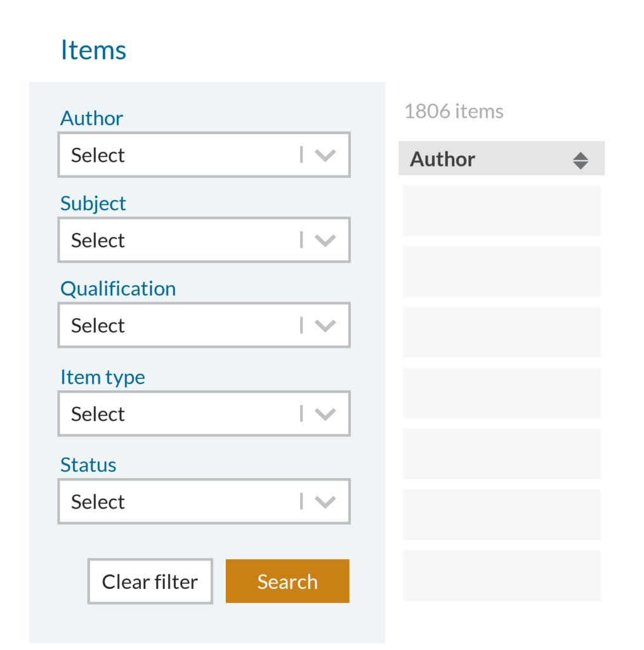Open the Qualification select dropdown
The width and height of the screenshot is (644, 650).
tap(204, 325)
